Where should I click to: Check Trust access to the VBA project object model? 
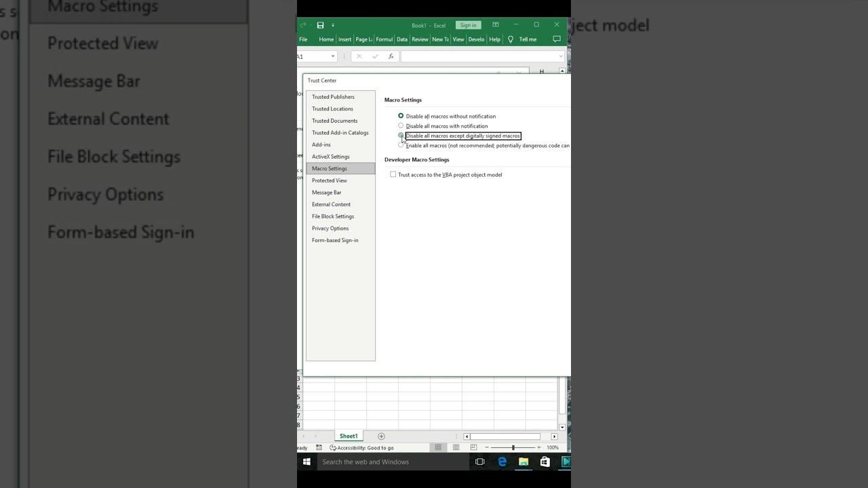click(393, 175)
